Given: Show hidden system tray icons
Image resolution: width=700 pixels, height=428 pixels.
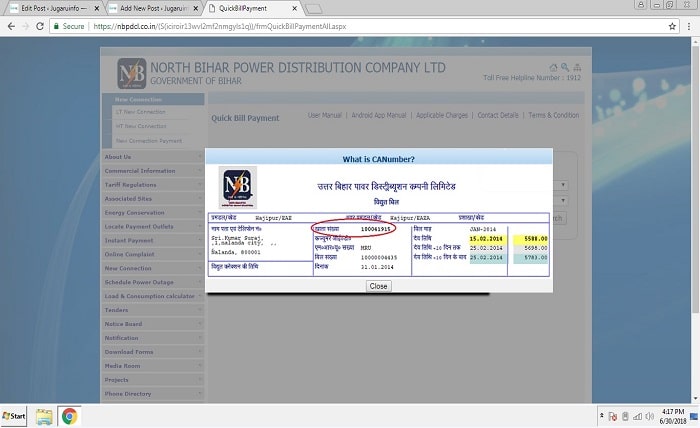Looking at the screenshot, I should pos(602,416).
